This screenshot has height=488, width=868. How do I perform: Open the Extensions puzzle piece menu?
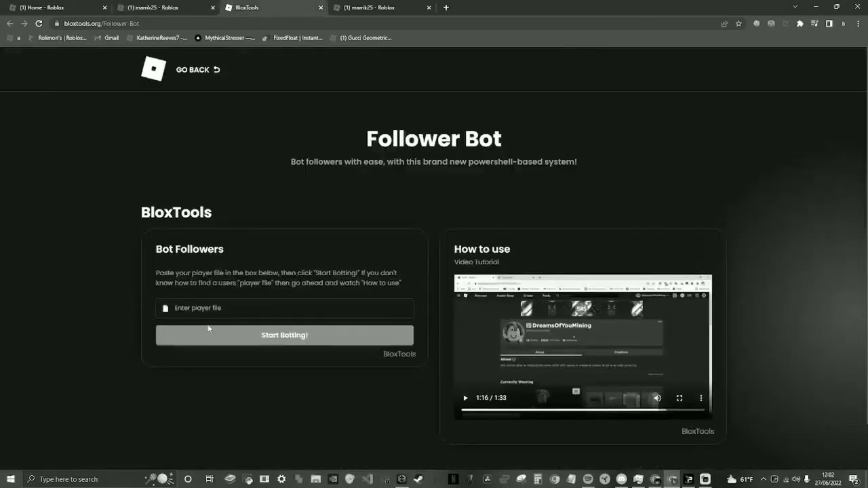[800, 23]
